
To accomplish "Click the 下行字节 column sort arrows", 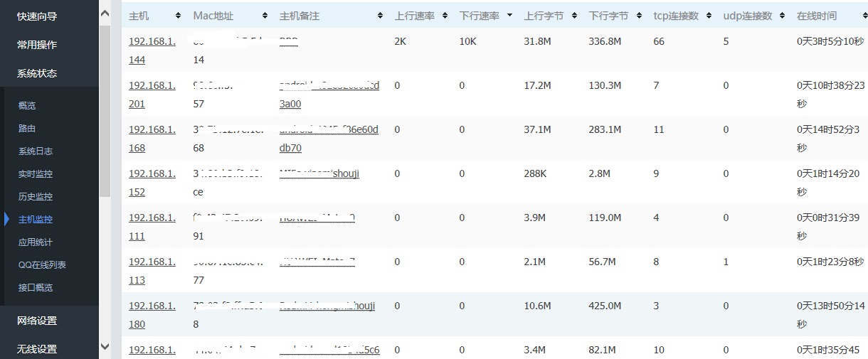I will click(640, 16).
